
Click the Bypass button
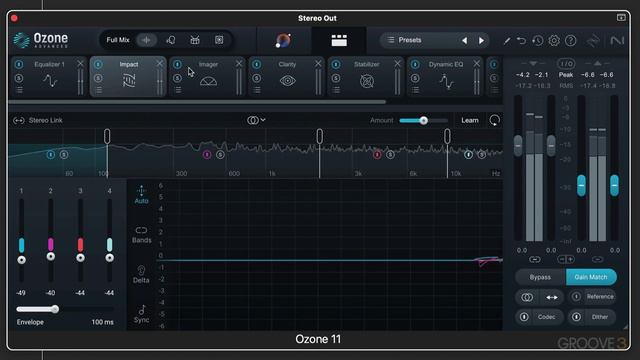(540, 277)
